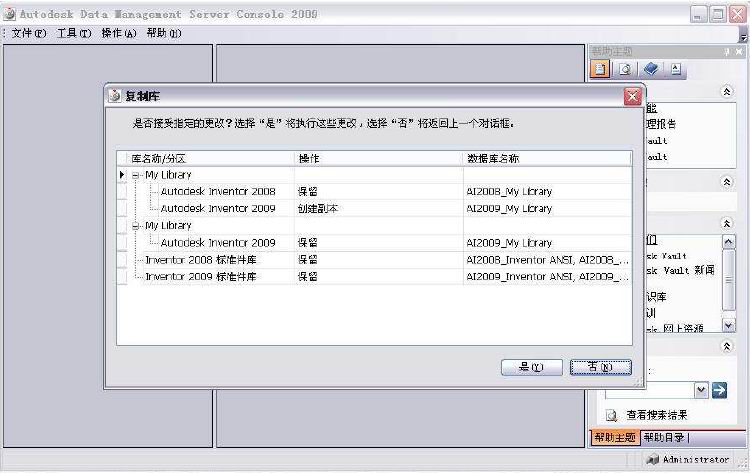Image resolution: width=750 pixels, height=473 pixels.
Task: Open the help search dropdown arrow
Action: pyautogui.click(x=701, y=390)
